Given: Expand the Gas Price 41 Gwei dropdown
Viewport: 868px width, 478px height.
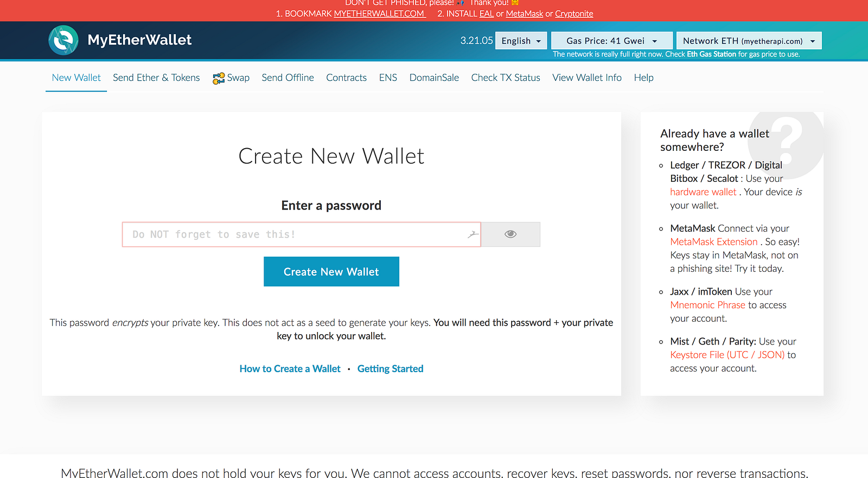Looking at the screenshot, I should pos(612,41).
